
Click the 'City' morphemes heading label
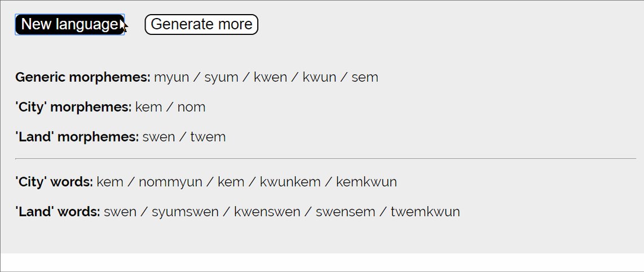[x=73, y=107]
